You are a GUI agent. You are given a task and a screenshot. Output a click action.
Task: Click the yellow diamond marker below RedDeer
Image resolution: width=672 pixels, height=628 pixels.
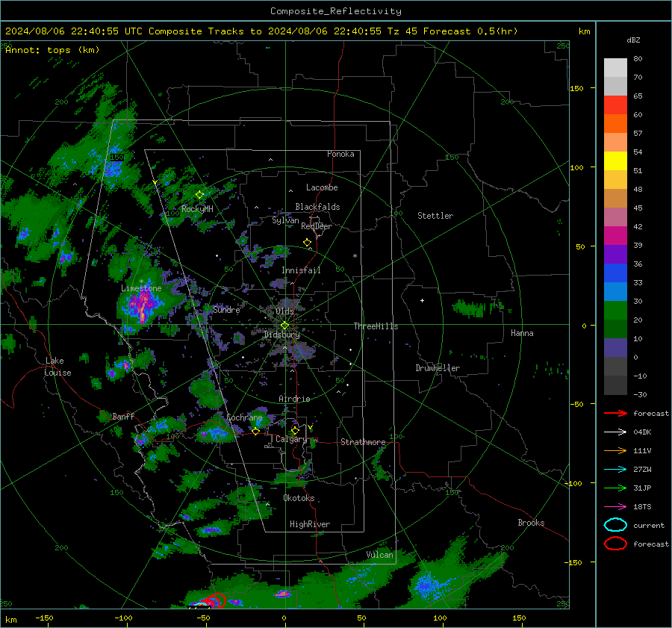click(307, 243)
